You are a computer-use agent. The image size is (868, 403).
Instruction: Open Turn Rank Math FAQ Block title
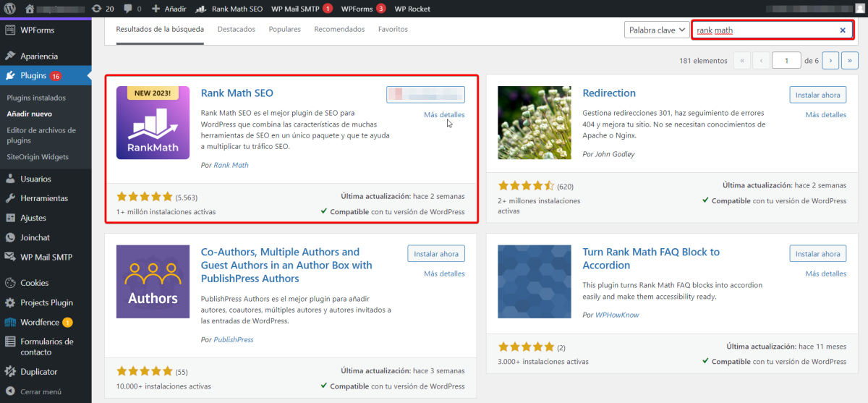pyautogui.click(x=651, y=258)
